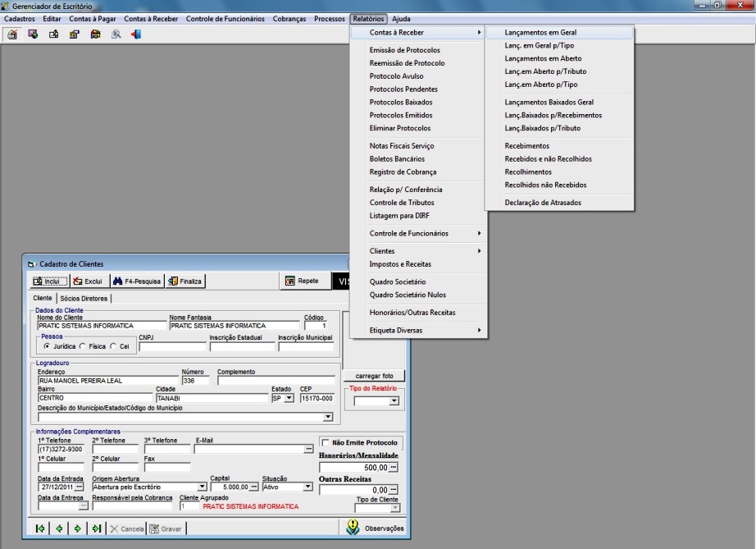The height and width of the screenshot is (549, 756).
Task: Click the red exit door toolbar icon
Action: pos(137,34)
